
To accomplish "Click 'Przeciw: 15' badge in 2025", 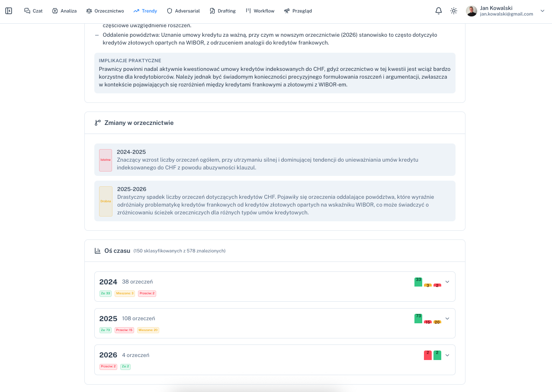I will [124, 330].
